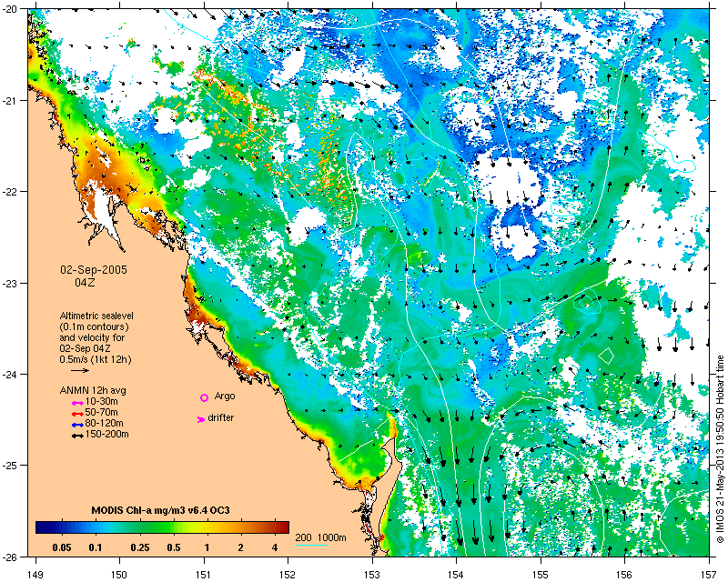Click the 'MODIS Chl-a mg/m3 v6.4 OC3' title
Viewport: 728px width, 582px height.
tap(161, 510)
